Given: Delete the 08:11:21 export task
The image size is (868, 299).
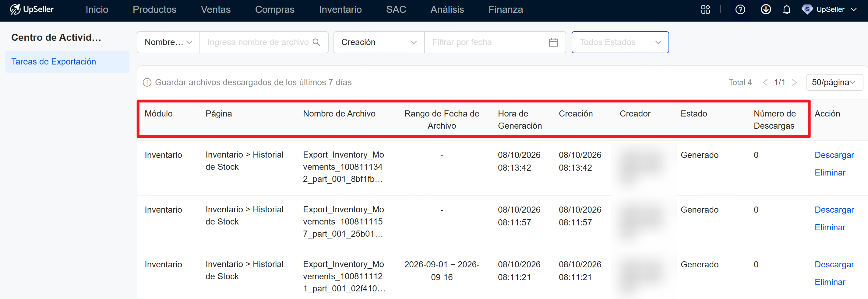Looking at the screenshot, I should pyautogui.click(x=830, y=282).
